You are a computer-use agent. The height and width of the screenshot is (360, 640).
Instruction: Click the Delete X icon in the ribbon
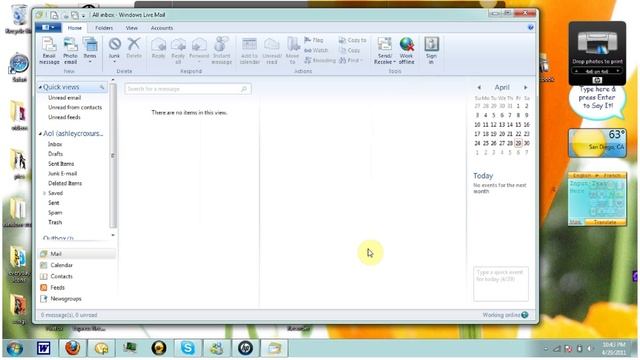tap(134, 44)
